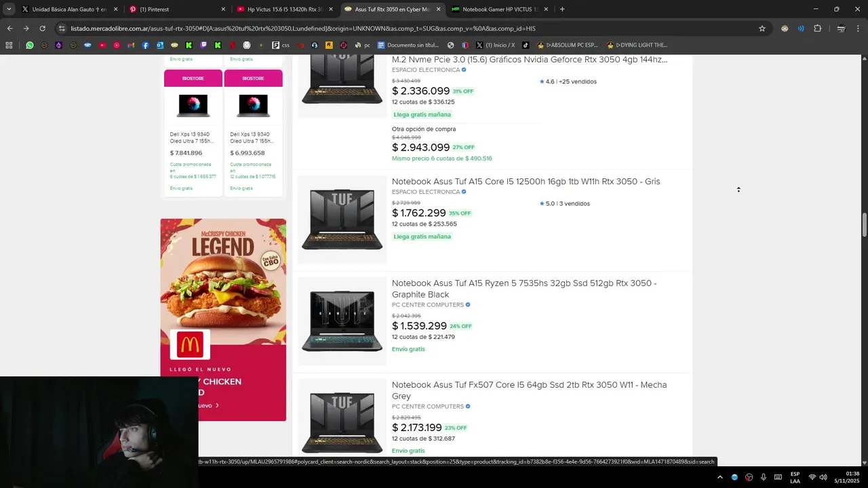Open Asus Tuf A15 Ryzen 5 7535hs listing
Viewport: 868px width, 488px height.
pyautogui.click(x=524, y=289)
